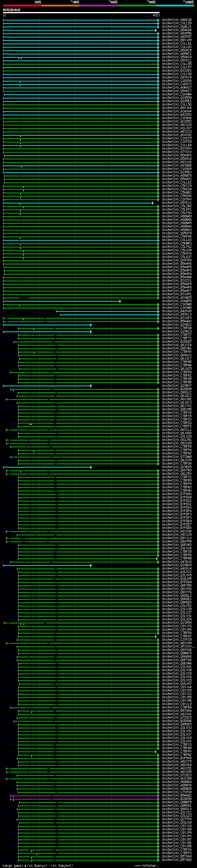Select hit label UniRef100_Q2VB07
This screenshot has width=197, height=868.
tap(176, 386)
